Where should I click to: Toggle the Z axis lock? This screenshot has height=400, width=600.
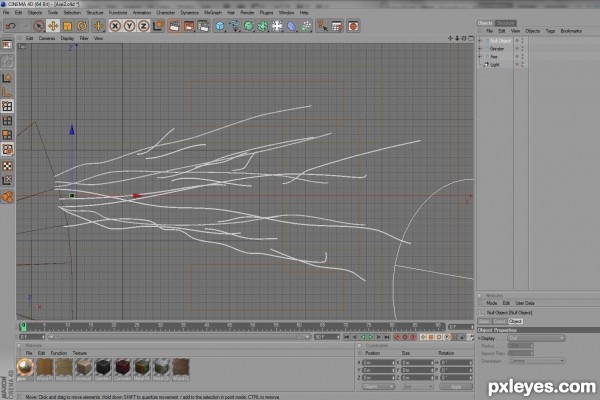click(143, 26)
